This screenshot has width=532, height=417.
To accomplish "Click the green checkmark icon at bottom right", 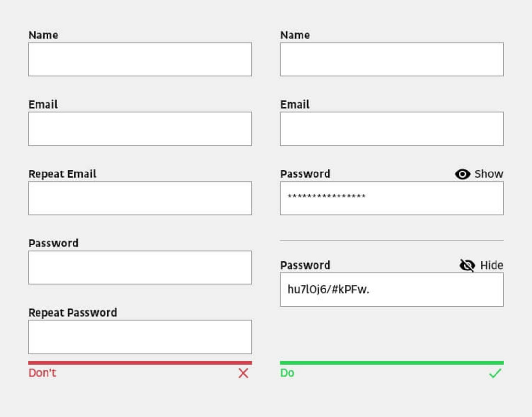I will pyautogui.click(x=495, y=373).
